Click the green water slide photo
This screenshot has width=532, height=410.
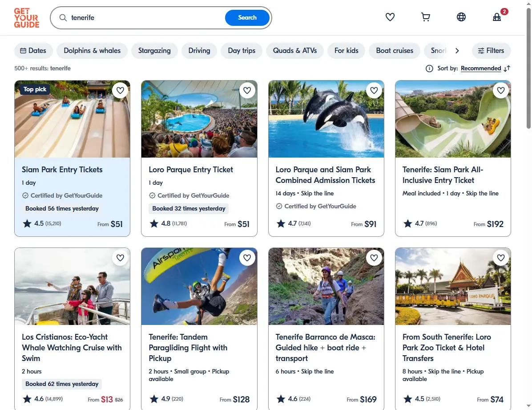click(x=453, y=119)
